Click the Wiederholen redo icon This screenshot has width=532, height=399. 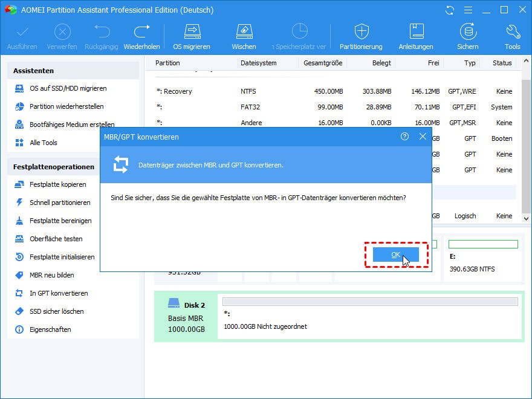[142, 32]
